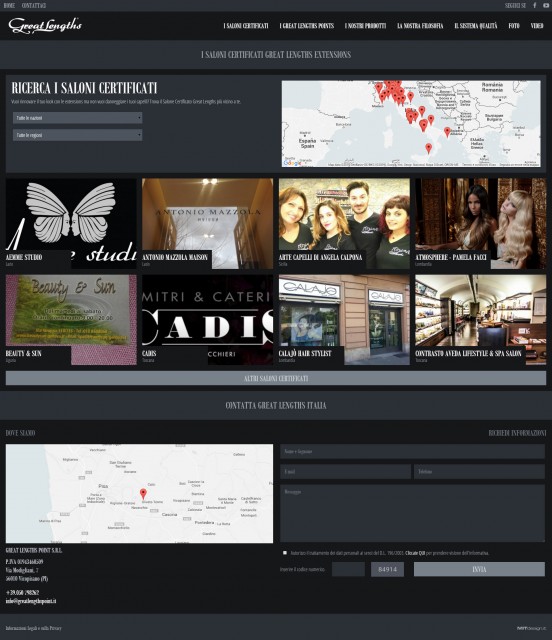Click the Telefono input field
This screenshot has height=640, width=552.
[479, 472]
